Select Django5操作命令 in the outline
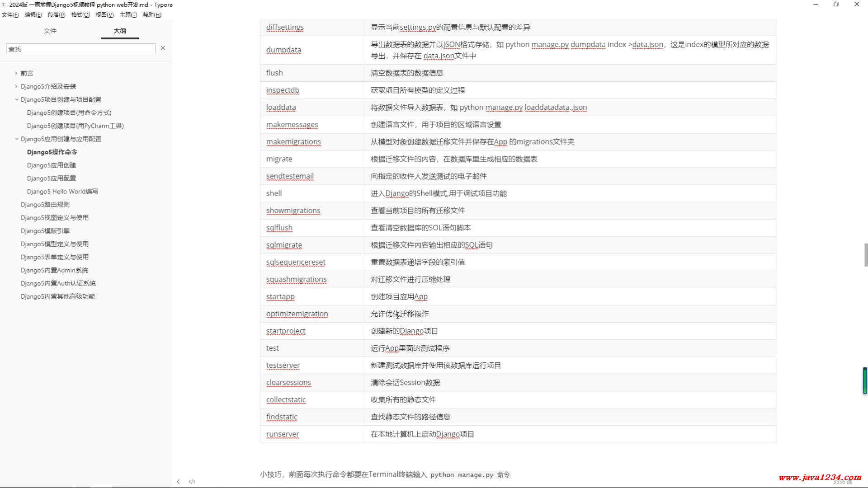 [52, 152]
